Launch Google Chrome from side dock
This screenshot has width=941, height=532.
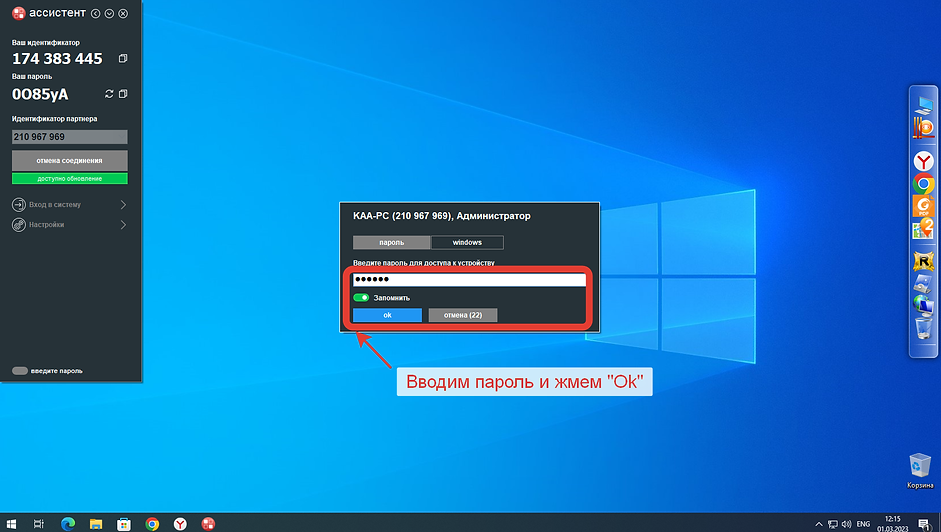pos(924,184)
